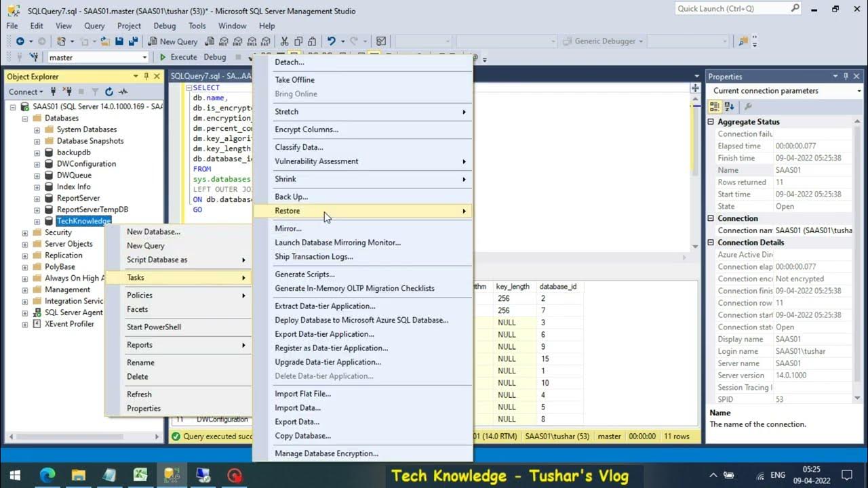The height and width of the screenshot is (488, 868).
Task: Click the Open File toolbar icon
Action: pyautogui.click(x=106, y=41)
